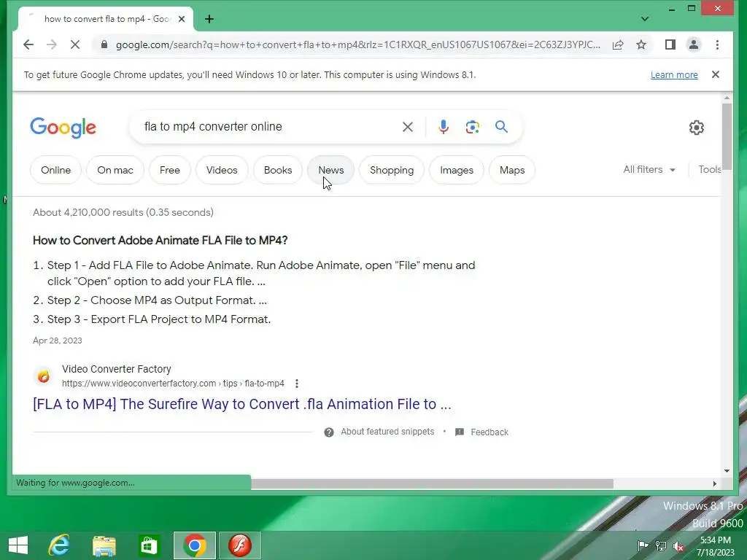Open Windows Store from taskbar
This screenshot has width=747, height=560.
[149, 545]
